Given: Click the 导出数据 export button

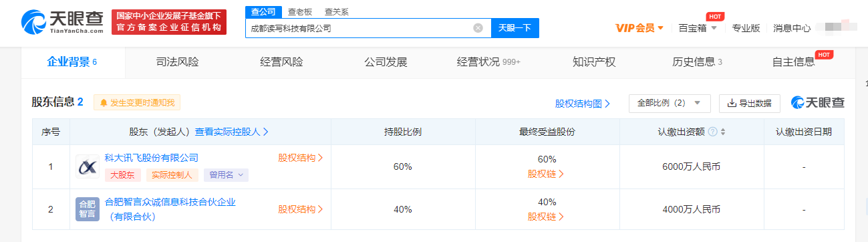Looking at the screenshot, I should [x=749, y=103].
